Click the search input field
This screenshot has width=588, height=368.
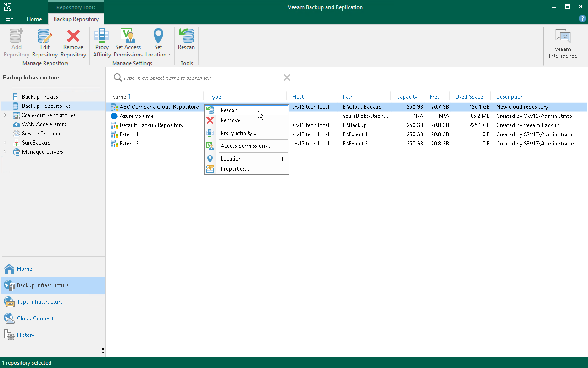[202, 78]
